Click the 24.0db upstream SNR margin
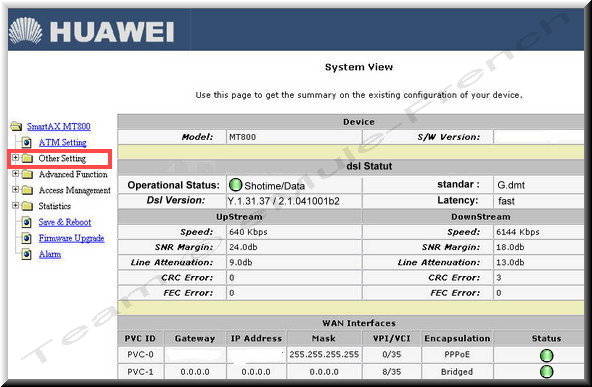Screen dimensions: 592x387 tap(244, 247)
